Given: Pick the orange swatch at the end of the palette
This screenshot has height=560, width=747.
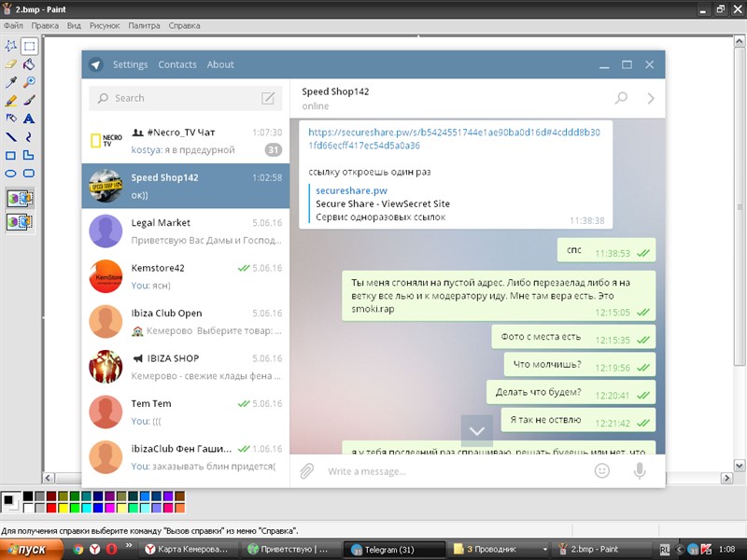Looking at the screenshot, I should tap(179, 508).
